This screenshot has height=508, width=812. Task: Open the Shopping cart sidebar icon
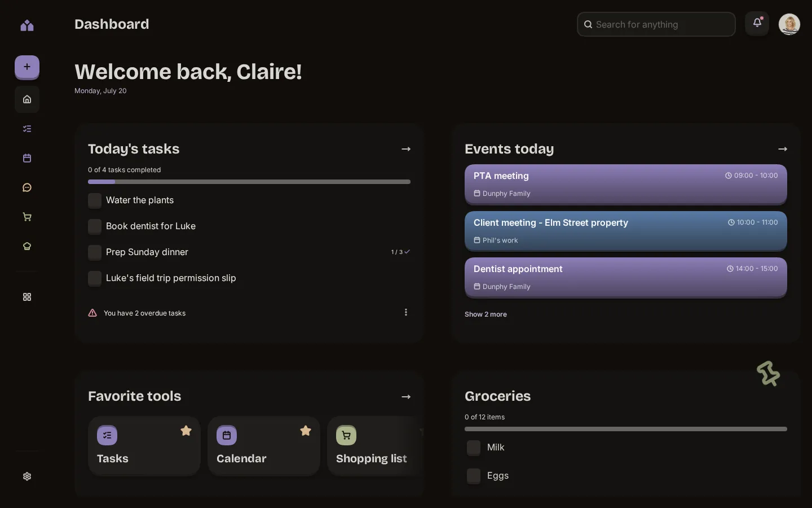tap(27, 217)
